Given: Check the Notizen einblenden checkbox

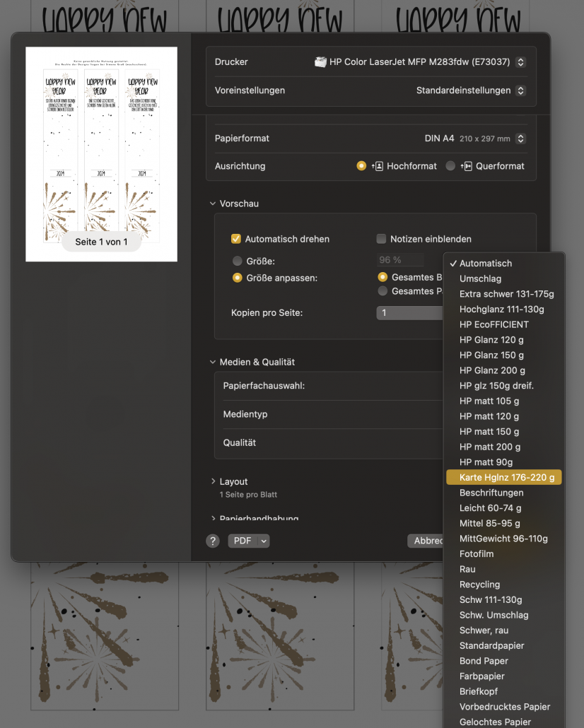Looking at the screenshot, I should pyautogui.click(x=382, y=239).
